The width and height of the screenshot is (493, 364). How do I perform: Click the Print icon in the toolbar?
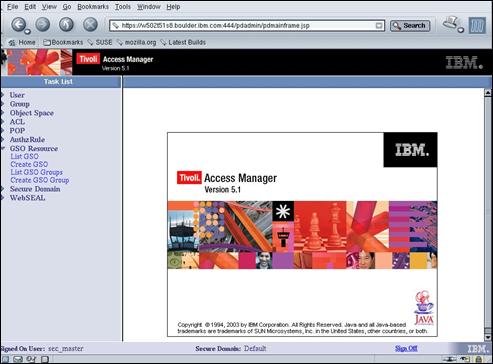click(x=450, y=23)
